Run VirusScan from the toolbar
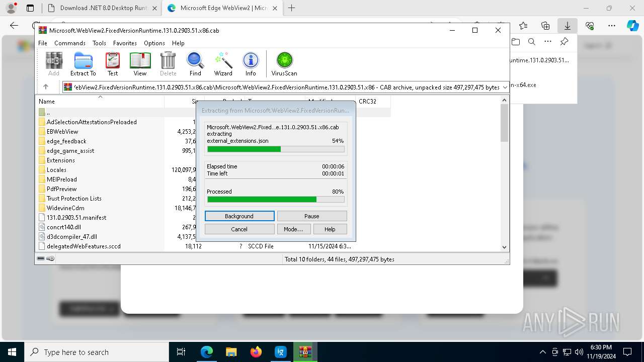 284,64
